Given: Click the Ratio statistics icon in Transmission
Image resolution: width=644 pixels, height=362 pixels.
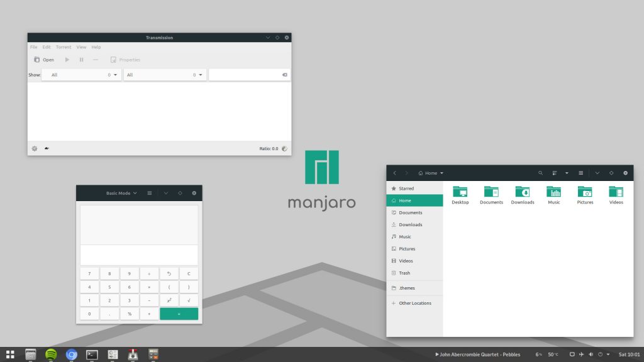Looking at the screenshot, I should (x=284, y=148).
